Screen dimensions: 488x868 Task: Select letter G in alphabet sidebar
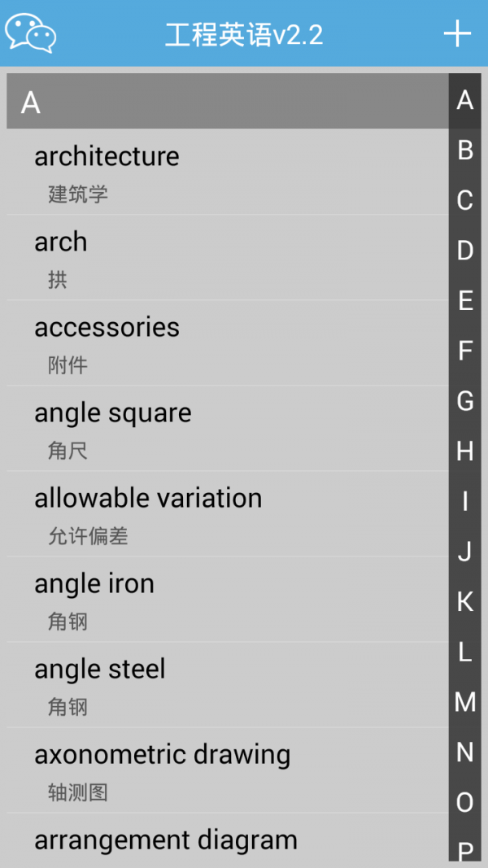[465, 400]
